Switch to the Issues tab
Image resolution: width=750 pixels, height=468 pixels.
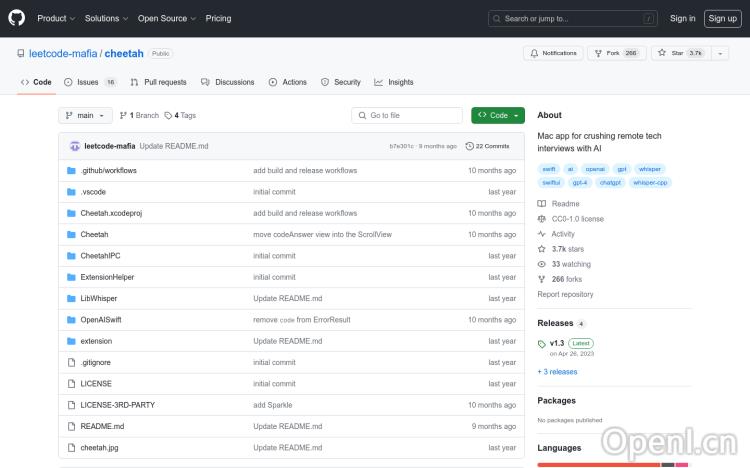89,82
